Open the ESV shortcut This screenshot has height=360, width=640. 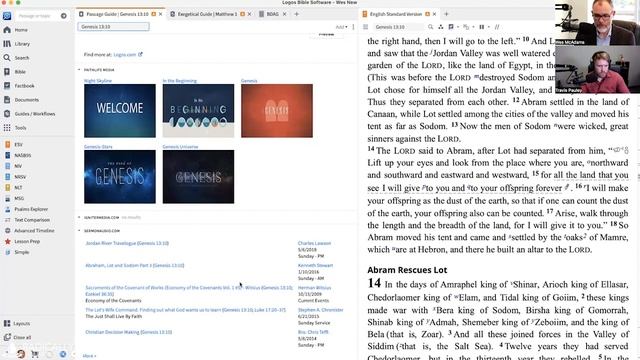coord(14,144)
